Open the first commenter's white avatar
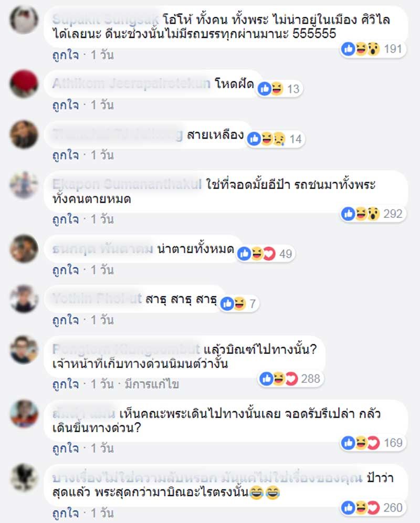The height and width of the screenshot is (523, 420). click(24, 19)
